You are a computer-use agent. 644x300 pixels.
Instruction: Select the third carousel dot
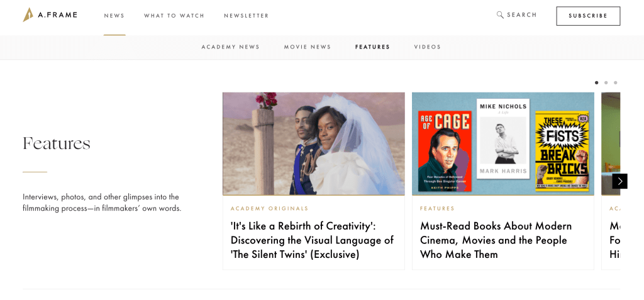pyautogui.click(x=615, y=82)
